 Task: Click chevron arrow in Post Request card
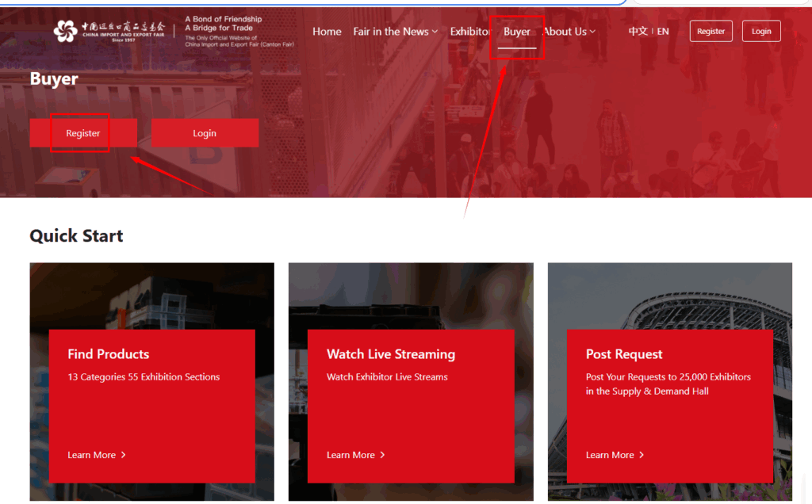tap(642, 455)
